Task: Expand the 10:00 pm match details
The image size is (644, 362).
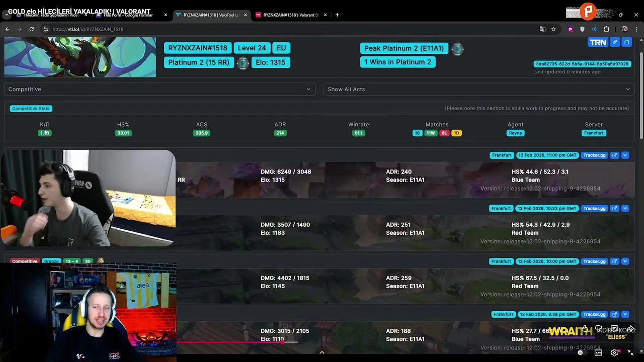Action: coord(625,261)
